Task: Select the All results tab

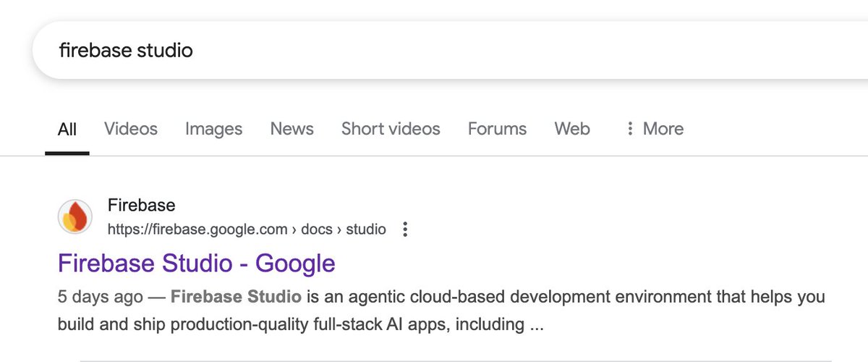Action: (67, 129)
